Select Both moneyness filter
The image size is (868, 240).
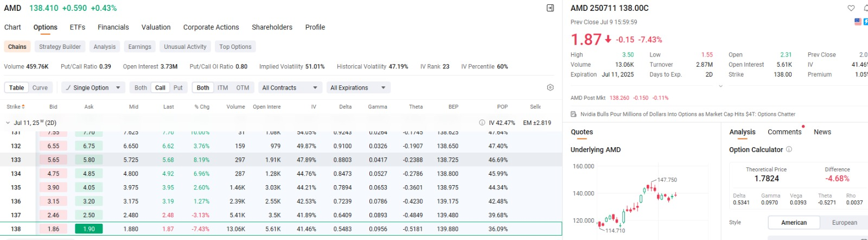coord(203,87)
